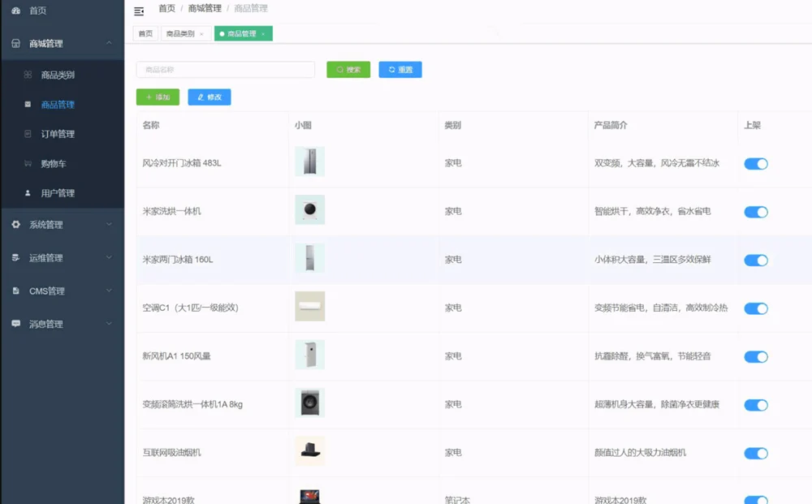Click the green 添加 button
812x504 pixels.
(x=158, y=97)
